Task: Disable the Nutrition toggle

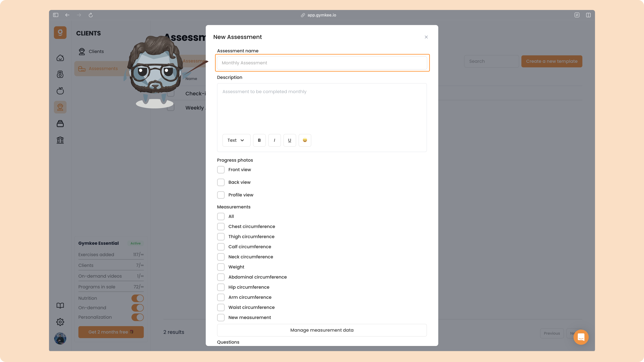Action: tap(137, 298)
